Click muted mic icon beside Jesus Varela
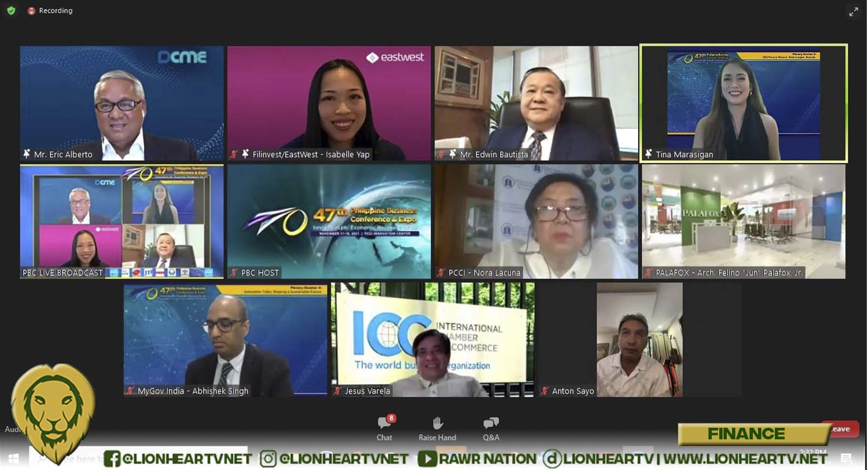Viewport: 868px width, 470px height. pos(337,391)
